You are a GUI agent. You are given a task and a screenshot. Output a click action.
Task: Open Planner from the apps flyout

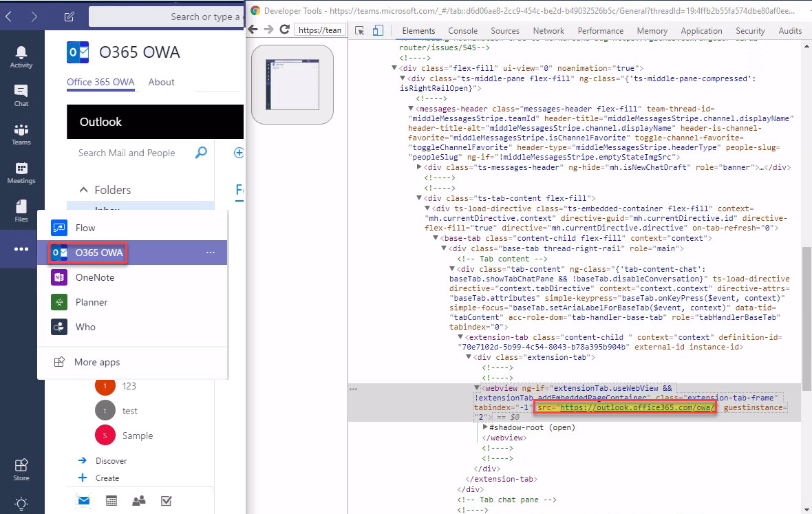click(x=133, y=302)
